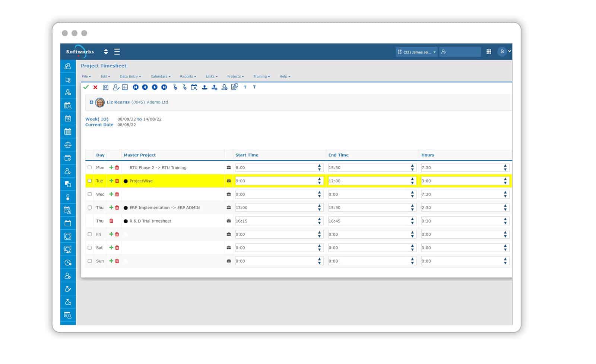Tick the Tuesday row selection checkbox
This screenshot has height=364, width=596.
(x=89, y=181)
